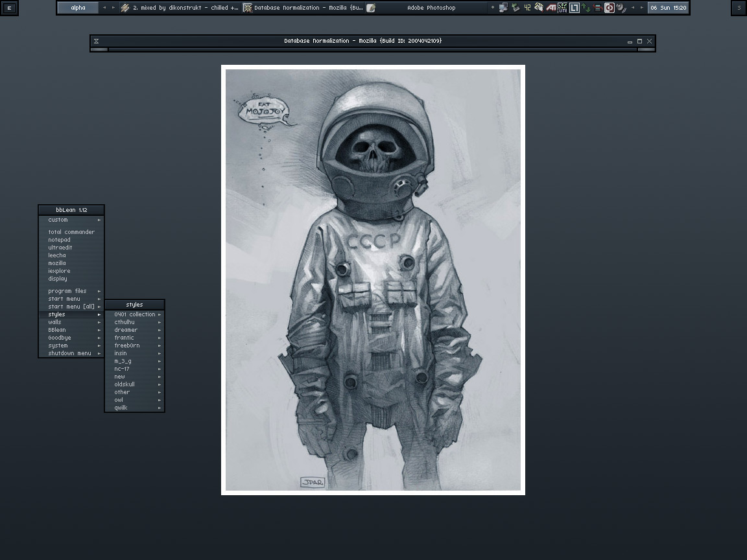Expand the custom submenu

click(71, 220)
